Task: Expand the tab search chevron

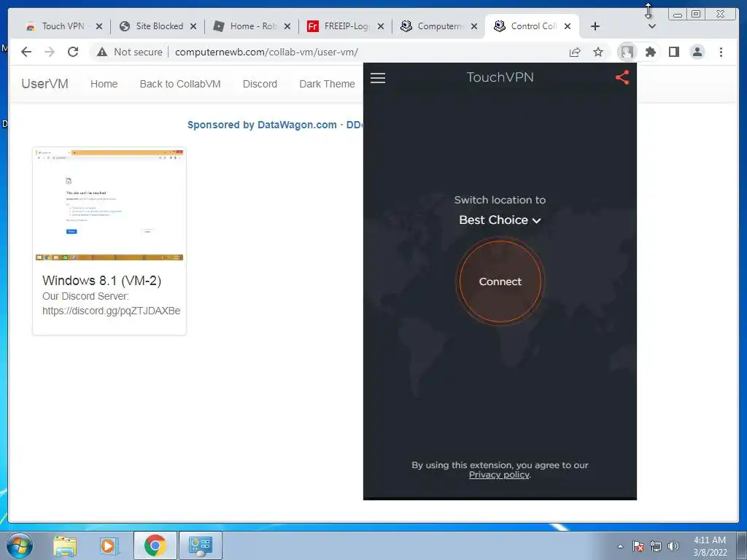Action: coord(652,26)
